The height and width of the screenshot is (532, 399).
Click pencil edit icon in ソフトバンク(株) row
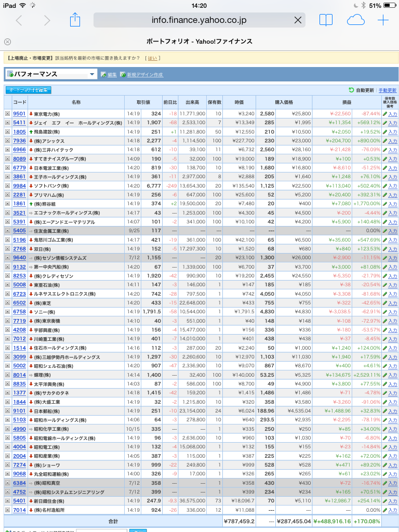pyautogui.click(x=385, y=185)
